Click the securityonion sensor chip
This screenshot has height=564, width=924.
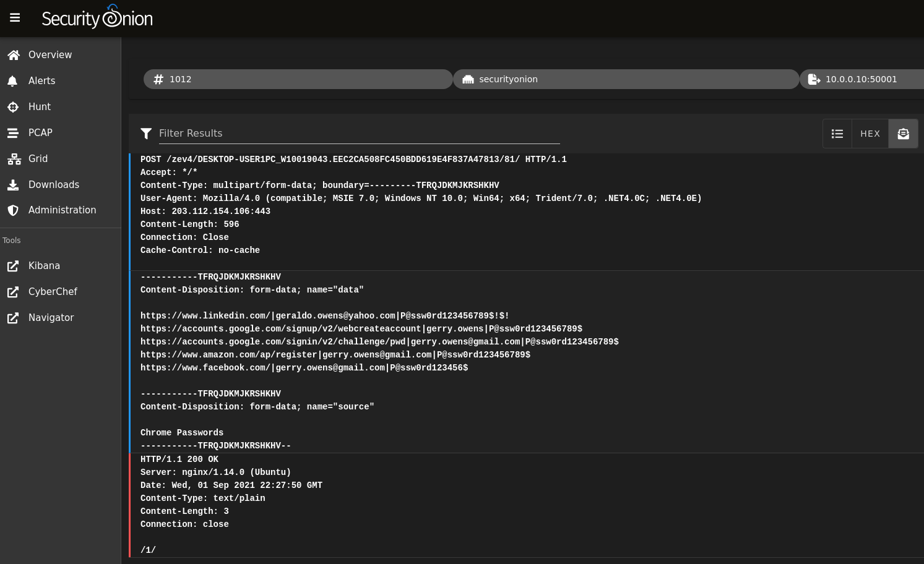(626, 79)
